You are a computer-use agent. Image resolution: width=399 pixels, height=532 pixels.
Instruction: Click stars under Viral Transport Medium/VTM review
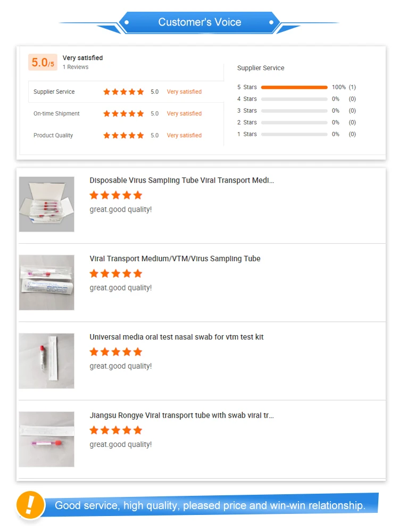[x=116, y=273]
